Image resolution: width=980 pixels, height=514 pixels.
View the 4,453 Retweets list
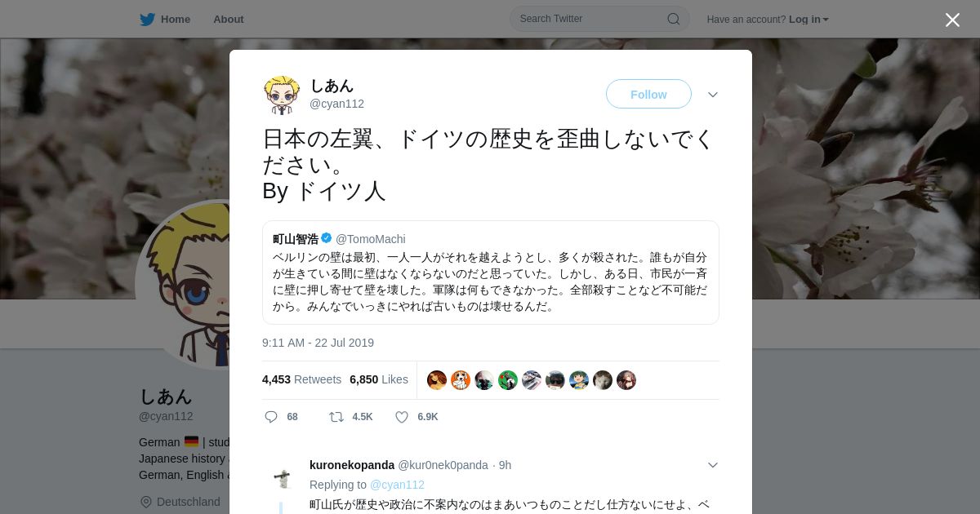click(301, 379)
